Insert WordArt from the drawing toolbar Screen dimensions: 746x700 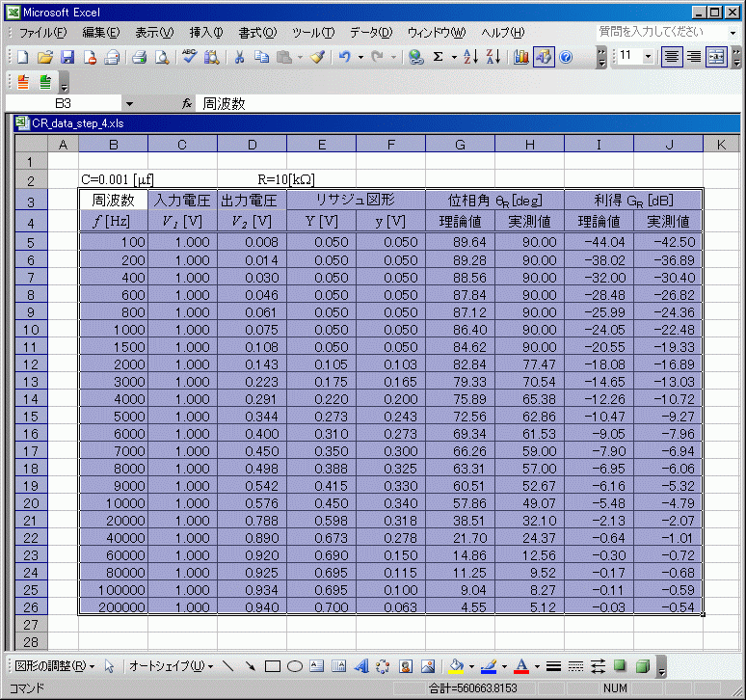point(361,666)
